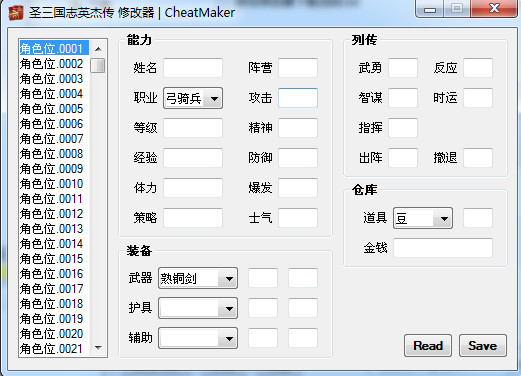This screenshot has width=521, height=376.
Task: Open the 职业 class dropdown
Action: point(193,98)
